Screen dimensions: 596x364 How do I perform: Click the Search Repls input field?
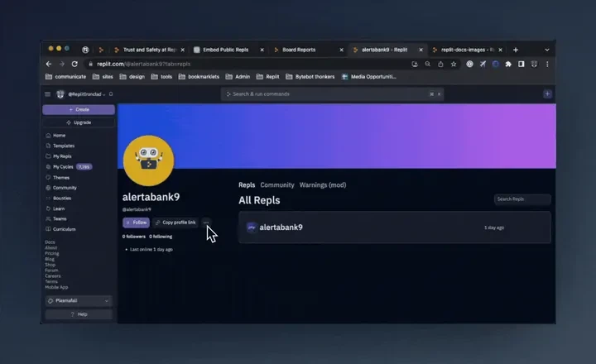(x=522, y=199)
